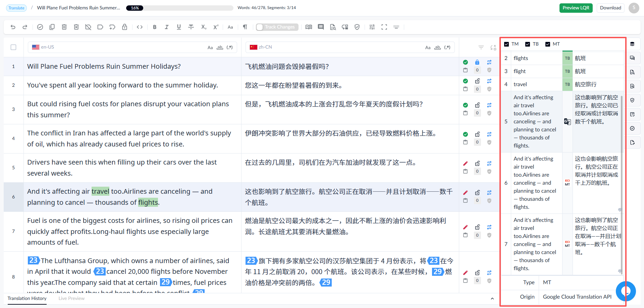Confirm segment with checkmark circle icon
Screen dimensions: 644x308
[x=40, y=27]
